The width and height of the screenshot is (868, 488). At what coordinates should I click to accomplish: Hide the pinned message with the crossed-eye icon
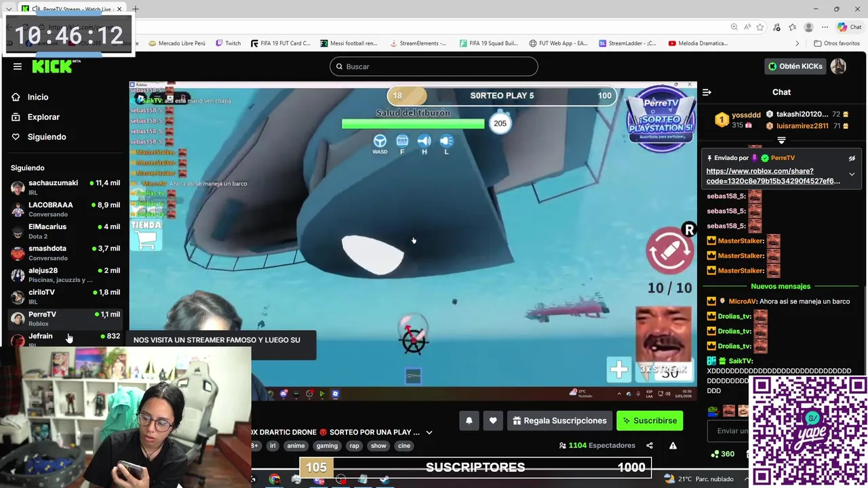pos(852,158)
